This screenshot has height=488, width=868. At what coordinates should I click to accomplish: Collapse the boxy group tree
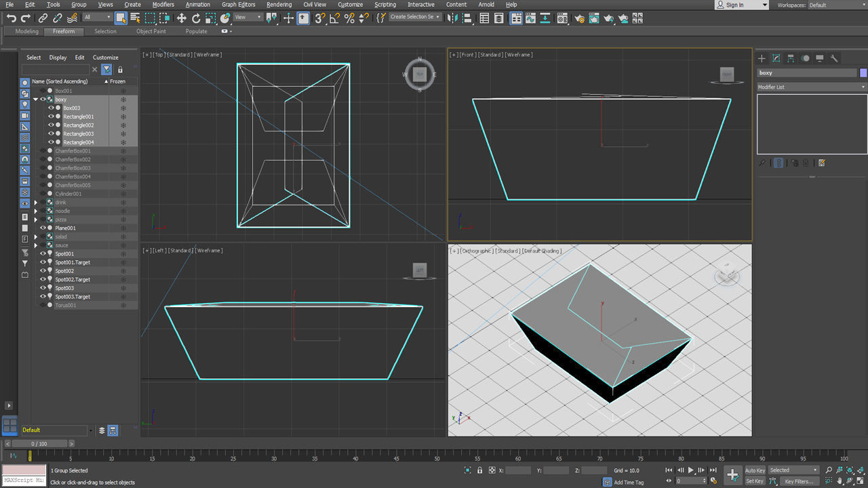tap(35, 100)
